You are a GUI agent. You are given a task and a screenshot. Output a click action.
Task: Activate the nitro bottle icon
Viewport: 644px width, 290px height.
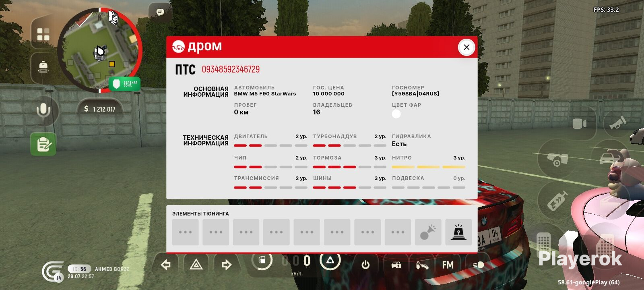point(557,200)
